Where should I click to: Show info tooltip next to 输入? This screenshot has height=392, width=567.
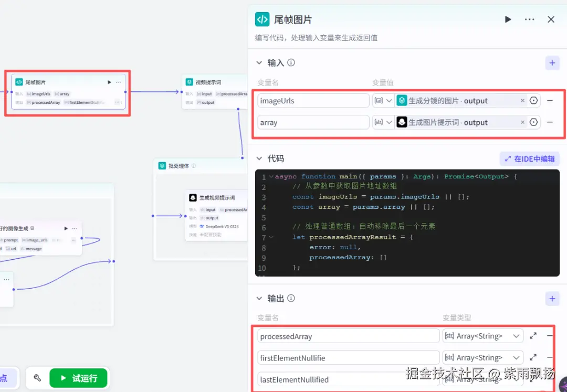pos(291,63)
